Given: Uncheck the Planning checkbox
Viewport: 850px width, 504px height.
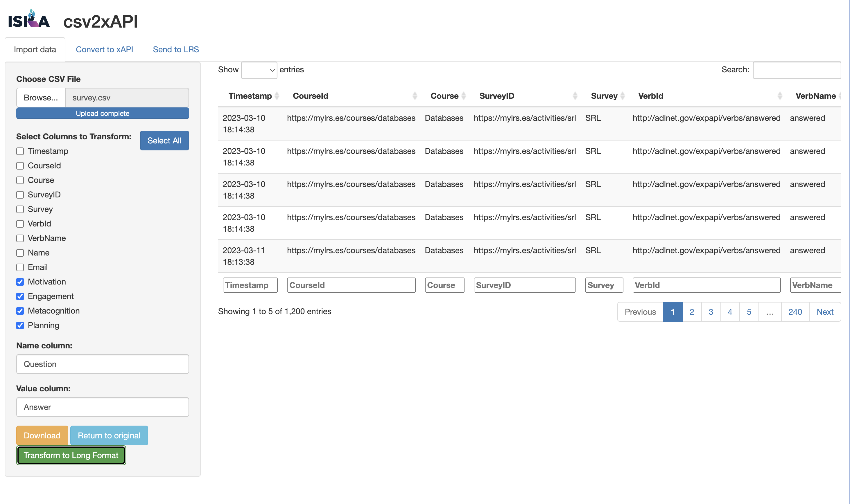Looking at the screenshot, I should tap(20, 325).
